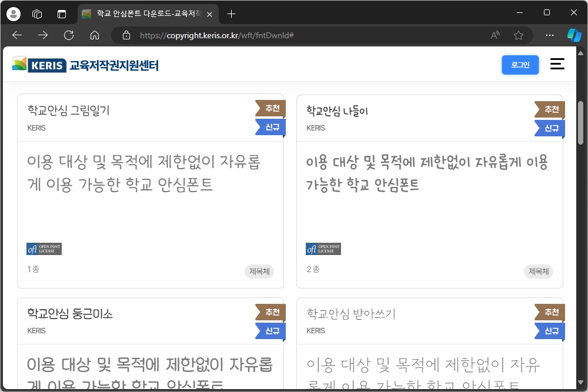588x392 pixels.
Task: Go back to previous page
Action: click(x=17, y=35)
